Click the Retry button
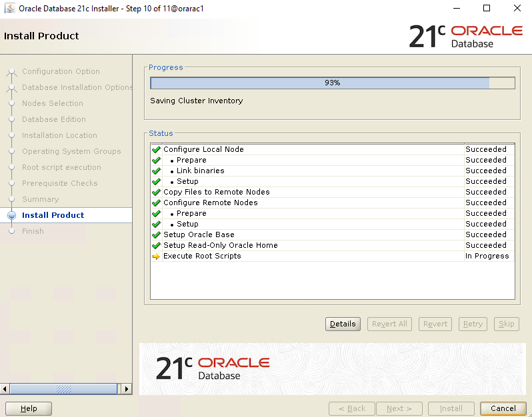532x417 pixels. (x=473, y=324)
